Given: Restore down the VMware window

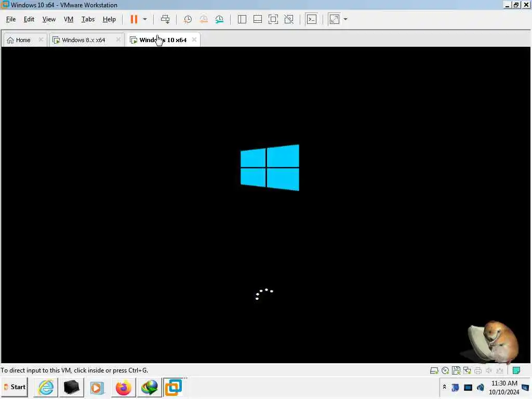Looking at the screenshot, I should [x=516, y=5].
